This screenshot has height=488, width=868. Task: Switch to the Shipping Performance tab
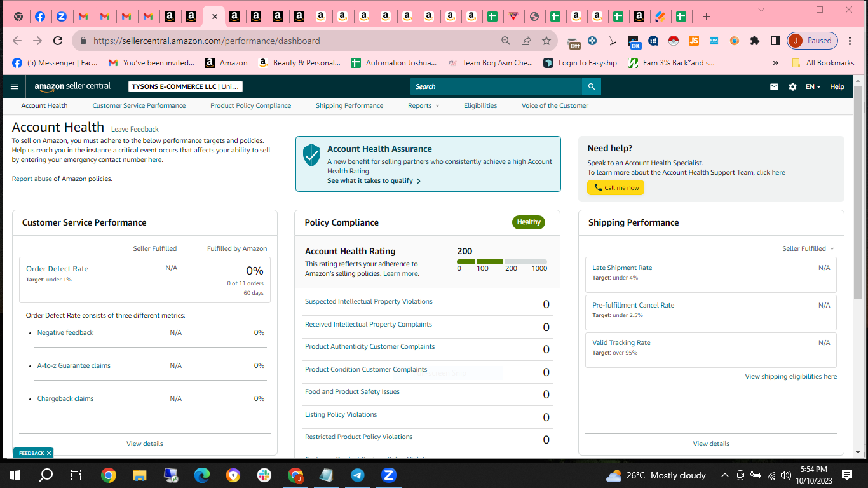tap(349, 105)
